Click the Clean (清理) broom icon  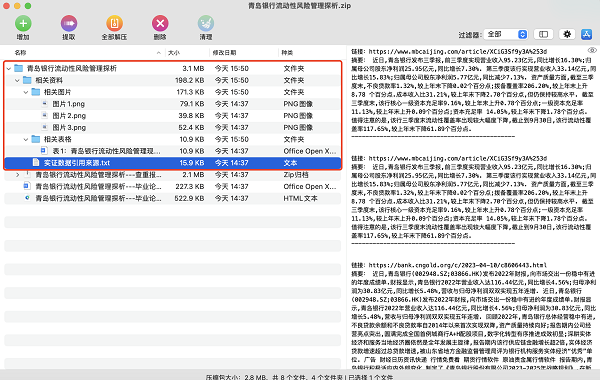click(x=206, y=24)
